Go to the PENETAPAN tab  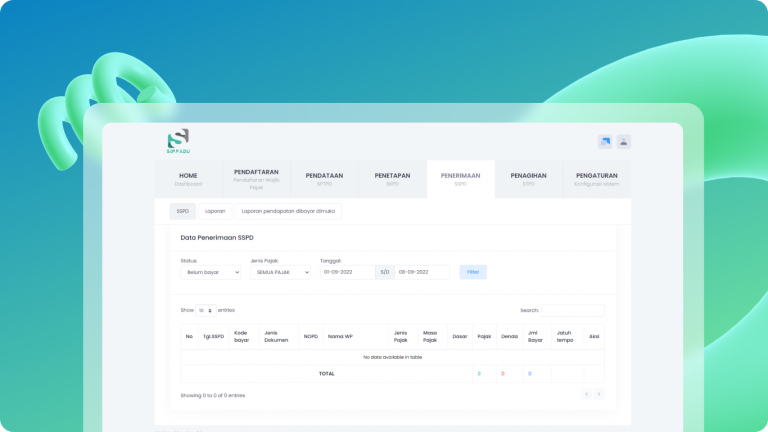392,179
